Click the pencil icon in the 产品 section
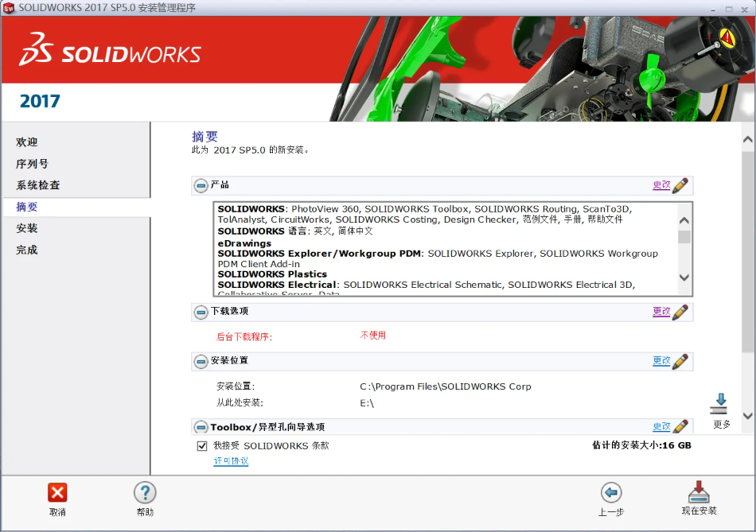The image size is (756, 532). pos(680,185)
